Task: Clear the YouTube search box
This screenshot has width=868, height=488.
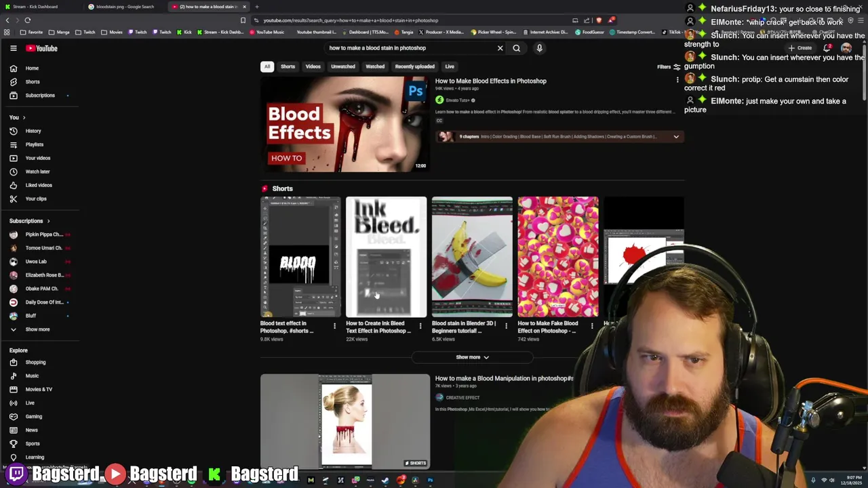Action: (x=500, y=48)
